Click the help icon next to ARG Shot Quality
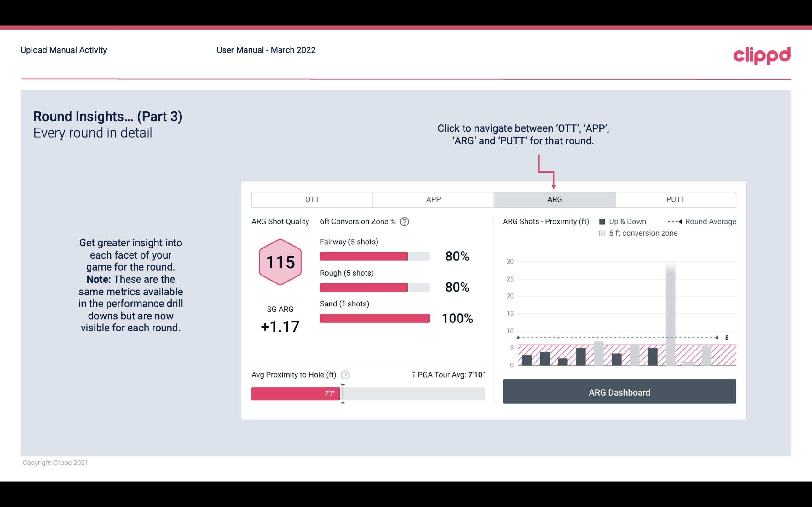The width and height of the screenshot is (812, 507). click(x=406, y=222)
